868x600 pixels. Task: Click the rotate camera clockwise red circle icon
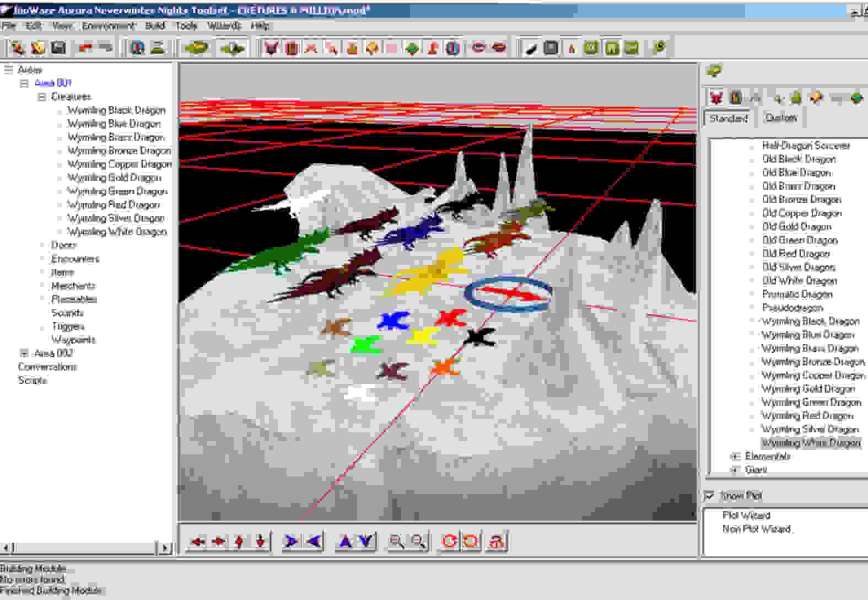(449, 542)
